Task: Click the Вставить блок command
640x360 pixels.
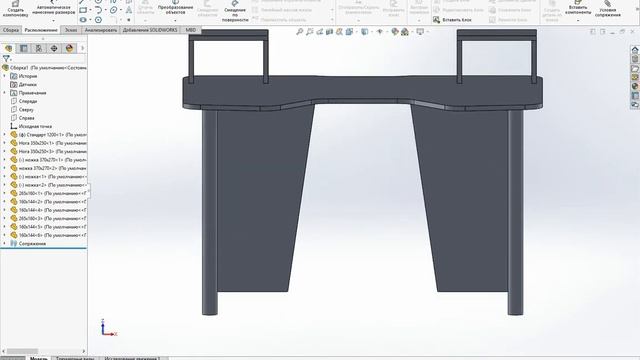Action: pos(452,20)
